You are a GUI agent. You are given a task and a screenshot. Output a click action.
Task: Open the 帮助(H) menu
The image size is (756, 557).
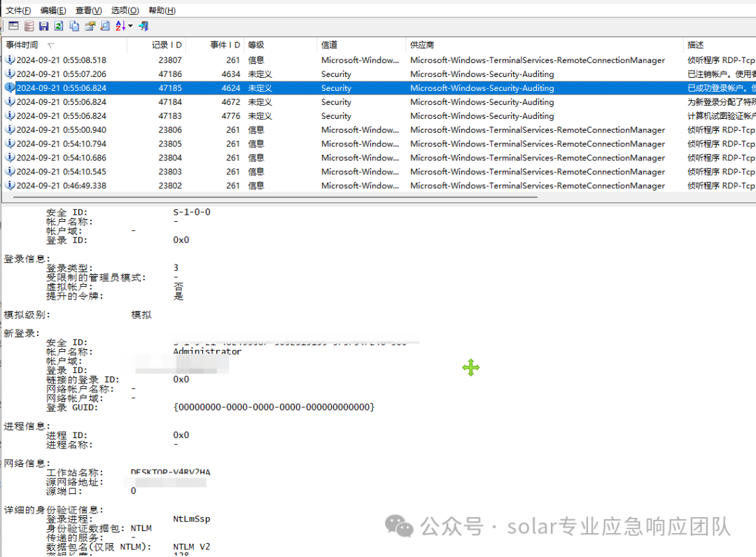pos(162,10)
